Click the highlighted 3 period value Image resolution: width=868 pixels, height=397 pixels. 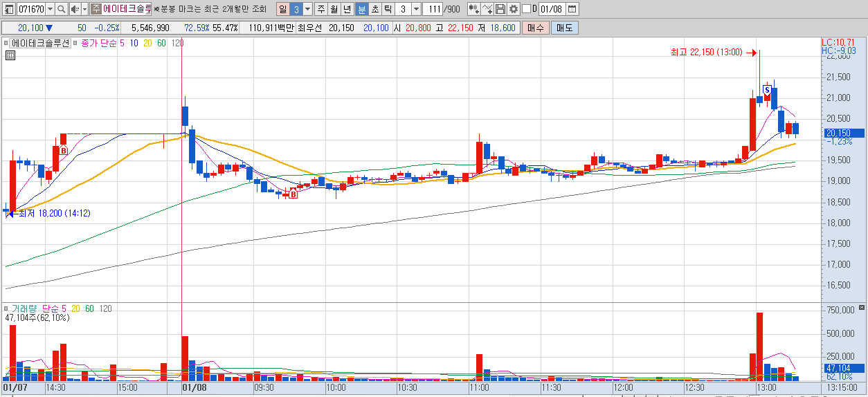[296, 9]
